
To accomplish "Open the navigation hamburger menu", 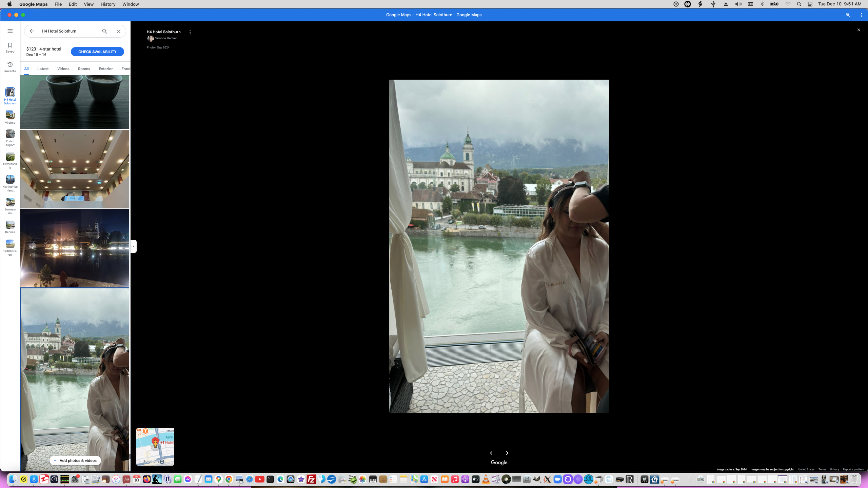I will pos(10,30).
